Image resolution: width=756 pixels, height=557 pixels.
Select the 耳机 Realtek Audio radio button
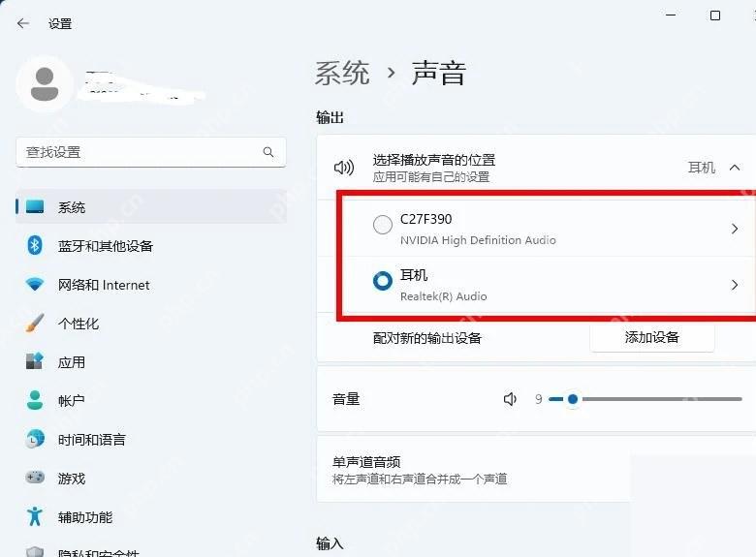pyautogui.click(x=383, y=281)
